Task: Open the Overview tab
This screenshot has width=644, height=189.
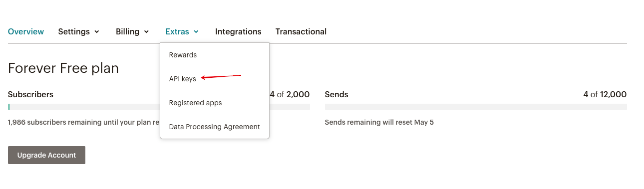Action: click(x=26, y=31)
